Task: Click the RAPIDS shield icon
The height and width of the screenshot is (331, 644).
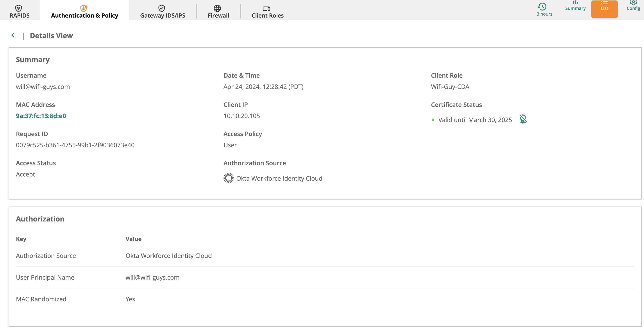Action: 18,8
